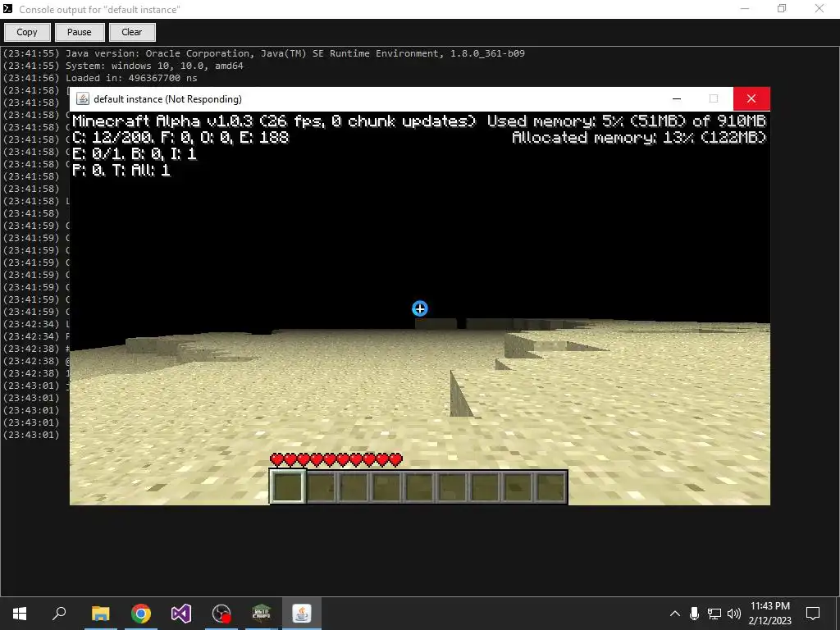Screen dimensions: 840x630
Task: Open the Windows Start menu
Action: pos(20,614)
